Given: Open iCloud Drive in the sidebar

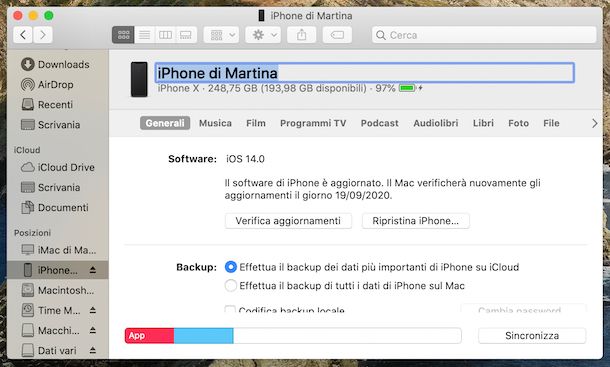Looking at the screenshot, I should pyautogui.click(x=58, y=167).
